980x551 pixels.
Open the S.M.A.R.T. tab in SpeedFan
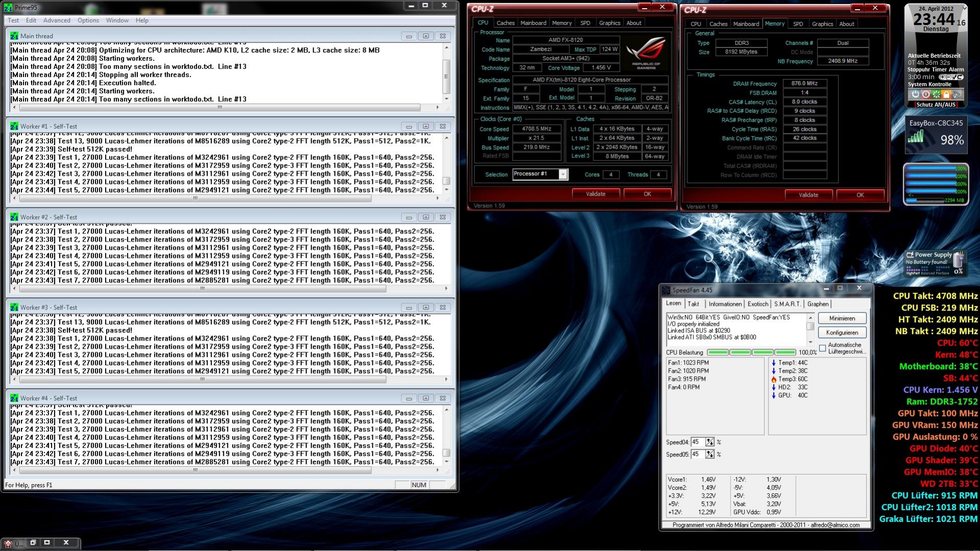[x=787, y=304]
